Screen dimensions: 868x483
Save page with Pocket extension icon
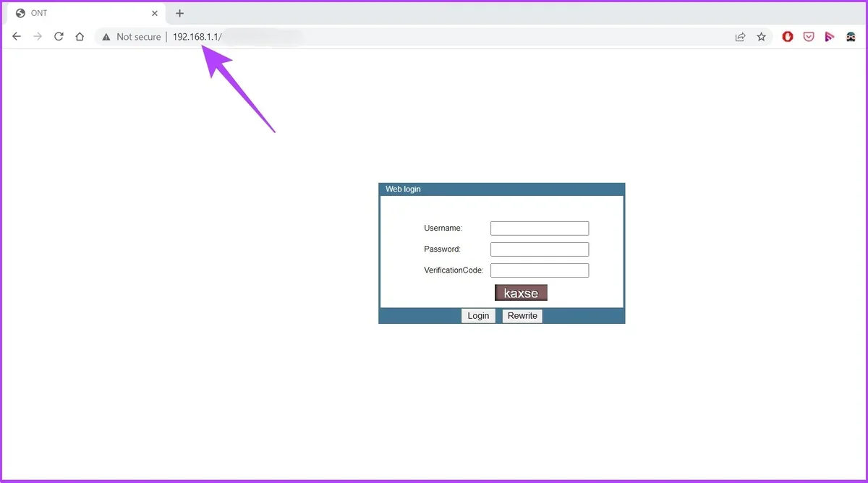(x=809, y=37)
